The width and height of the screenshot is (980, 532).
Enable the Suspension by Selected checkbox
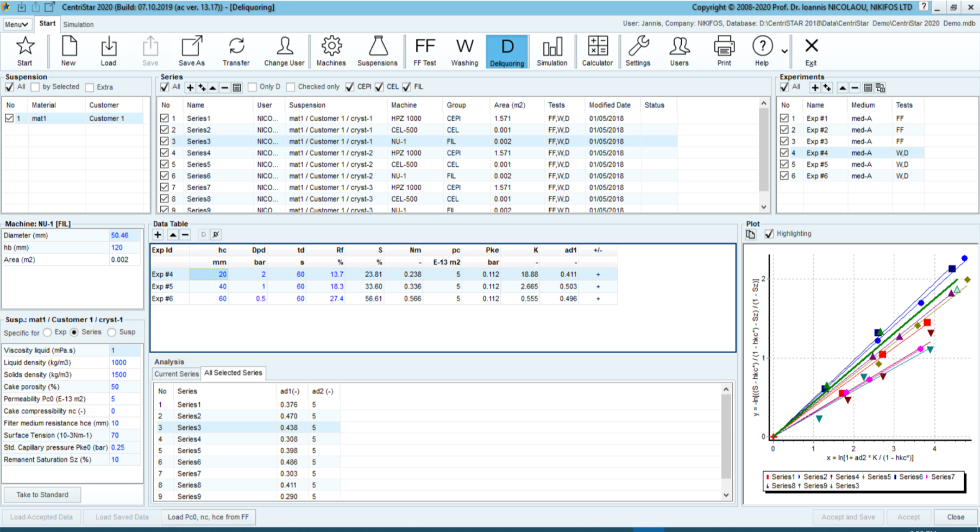point(35,87)
